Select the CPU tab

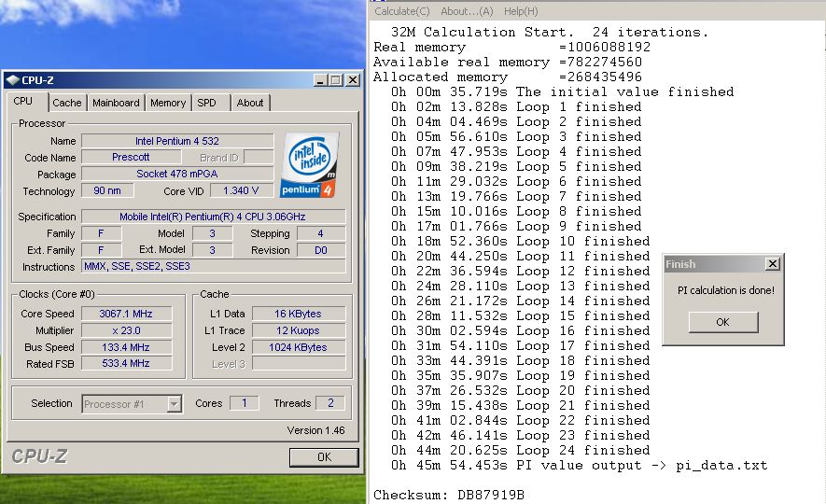coord(23,101)
